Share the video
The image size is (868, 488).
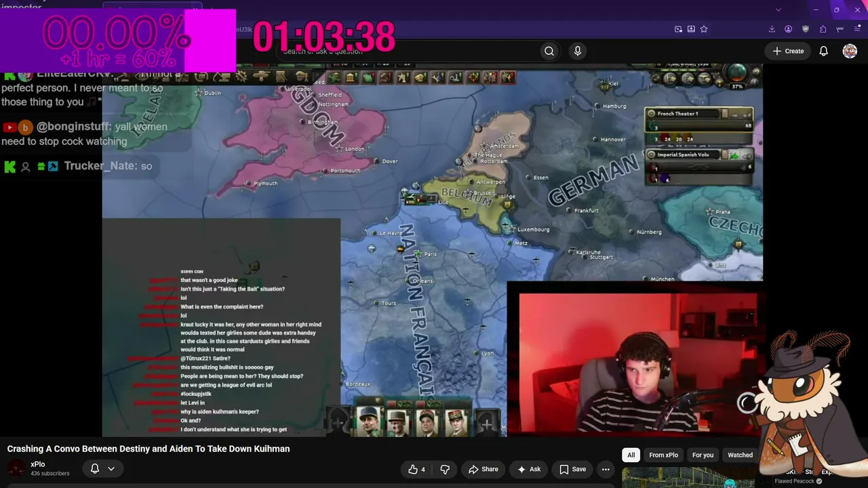[x=483, y=469]
